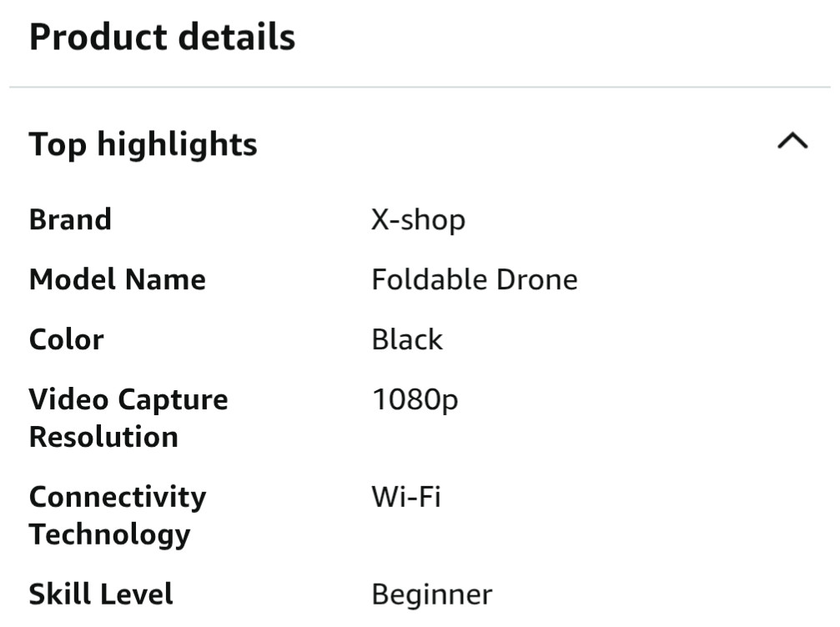Select the Model Name label

coord(117,279)
